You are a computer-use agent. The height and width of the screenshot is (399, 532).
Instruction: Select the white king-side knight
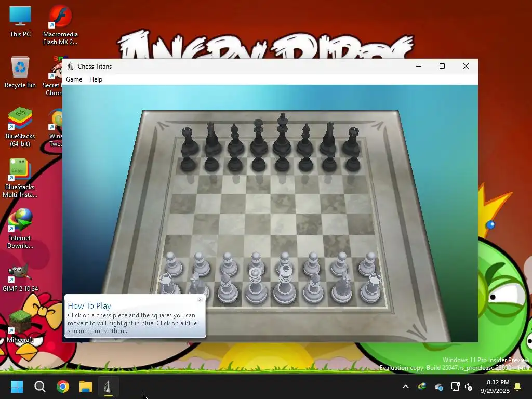click(342, 288)
